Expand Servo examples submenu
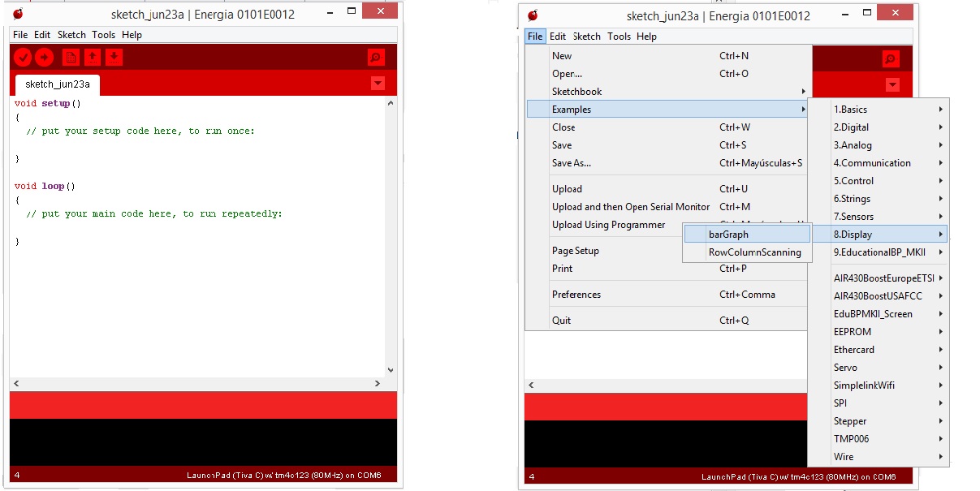The width and height of the screenshot is (980, 491). 878,368
